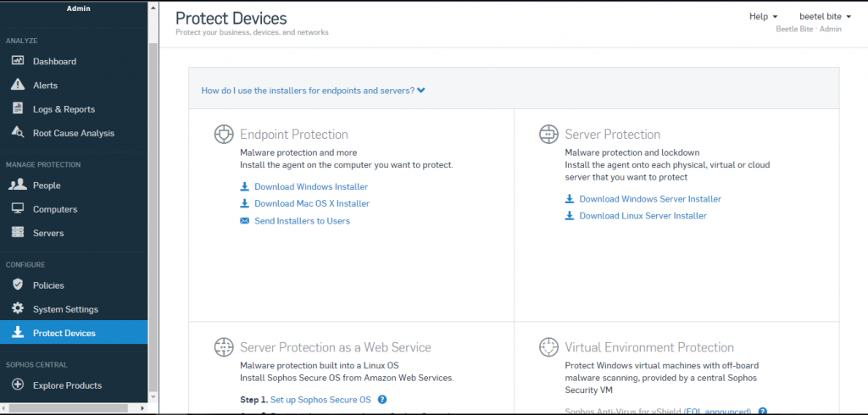Click Send Installers to Users link
The image size is (868, 415).
[303, 221]
